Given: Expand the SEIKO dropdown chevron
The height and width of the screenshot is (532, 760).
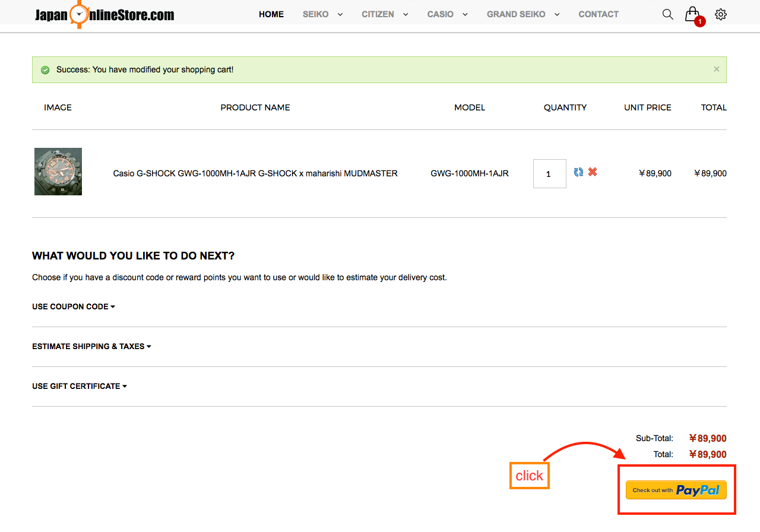Looking at the screenshot, I should coord(340,14).
